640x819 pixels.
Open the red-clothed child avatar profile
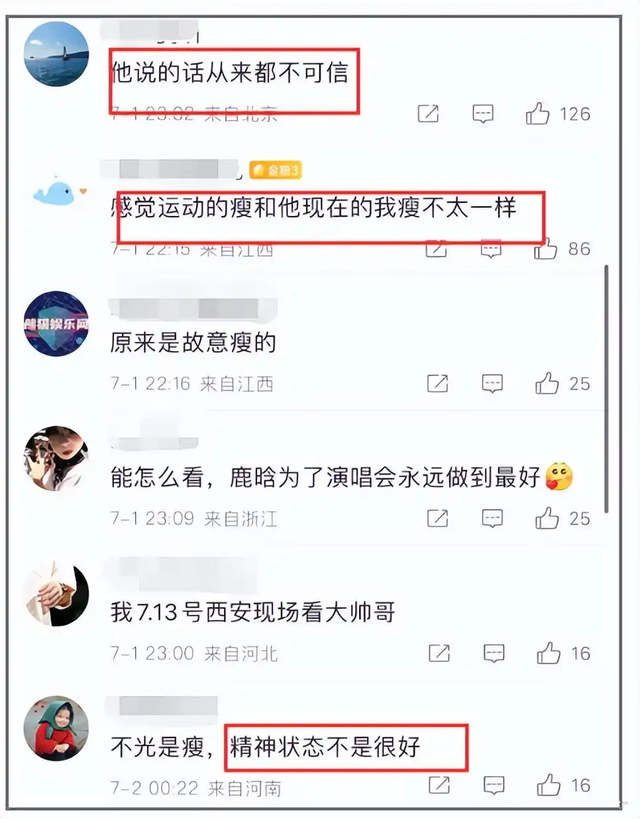click(56, 728)
